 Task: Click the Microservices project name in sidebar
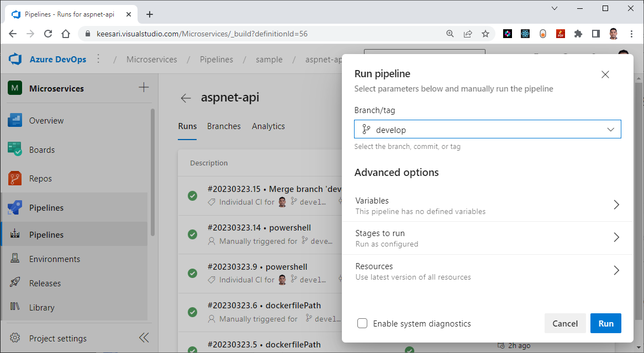pos(56,88)
